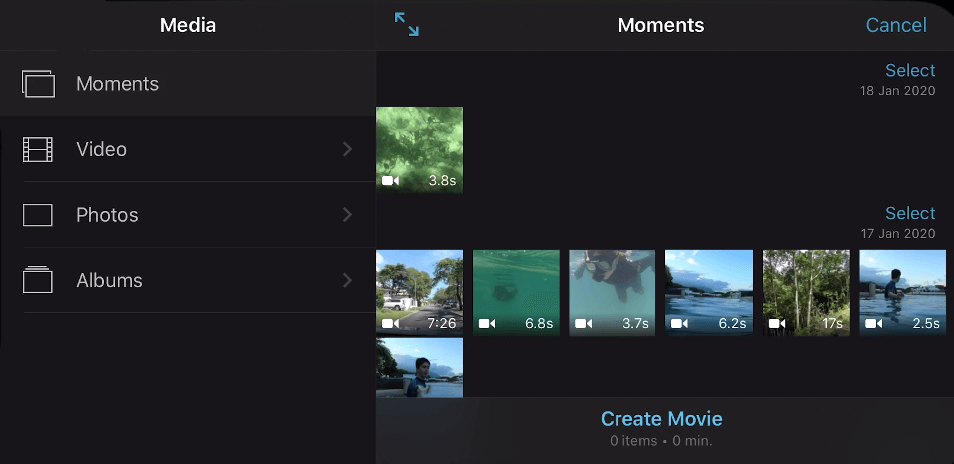Click camera icon on 17s clip
954x464 pixels.
[777, 324]
